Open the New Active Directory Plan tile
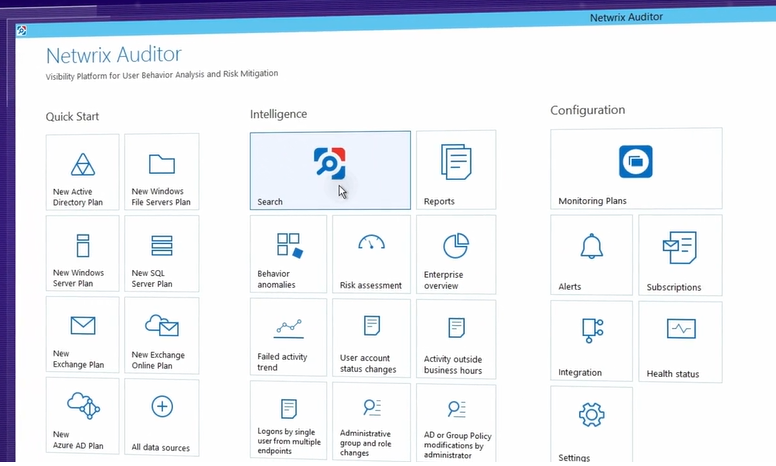The image size is (776, 466). [x=83, y=172]
